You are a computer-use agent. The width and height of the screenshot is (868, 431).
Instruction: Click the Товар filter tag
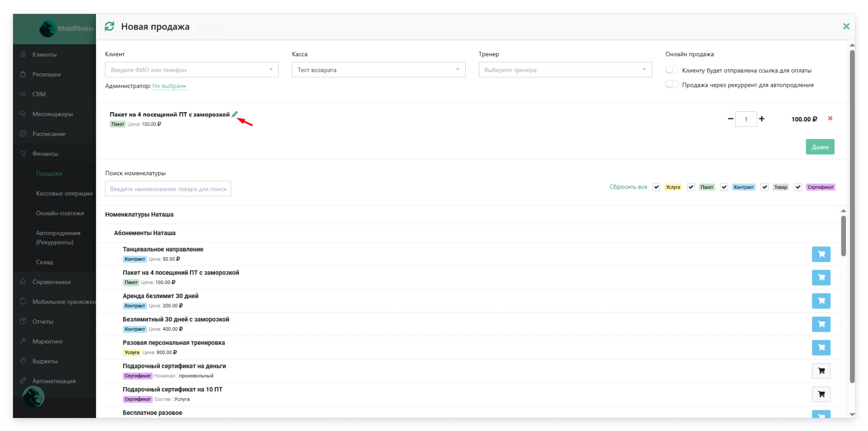pyautogui.click(x=780, y=187)
